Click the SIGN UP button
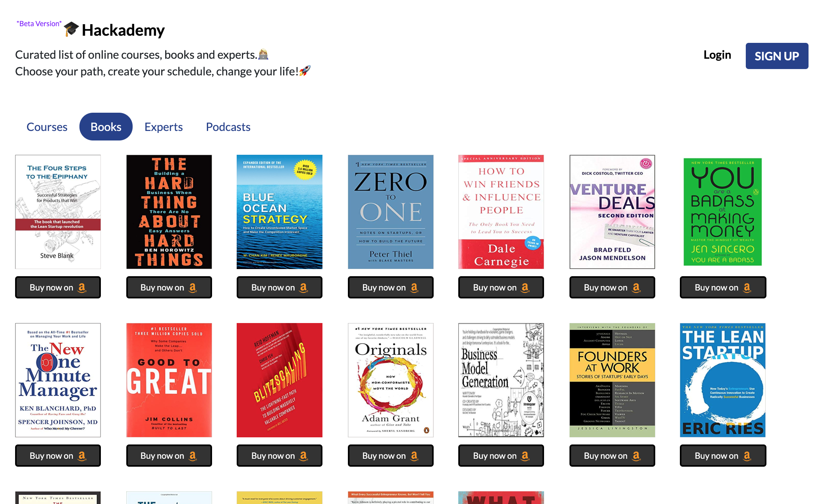This screenshot has width=826, height=504. 777,56
